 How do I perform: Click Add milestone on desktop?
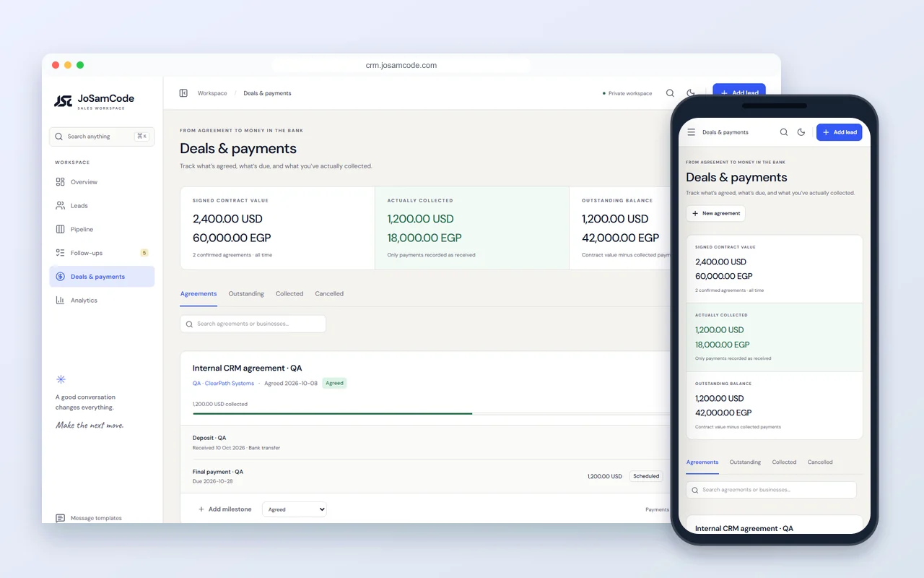click(225, 509)
